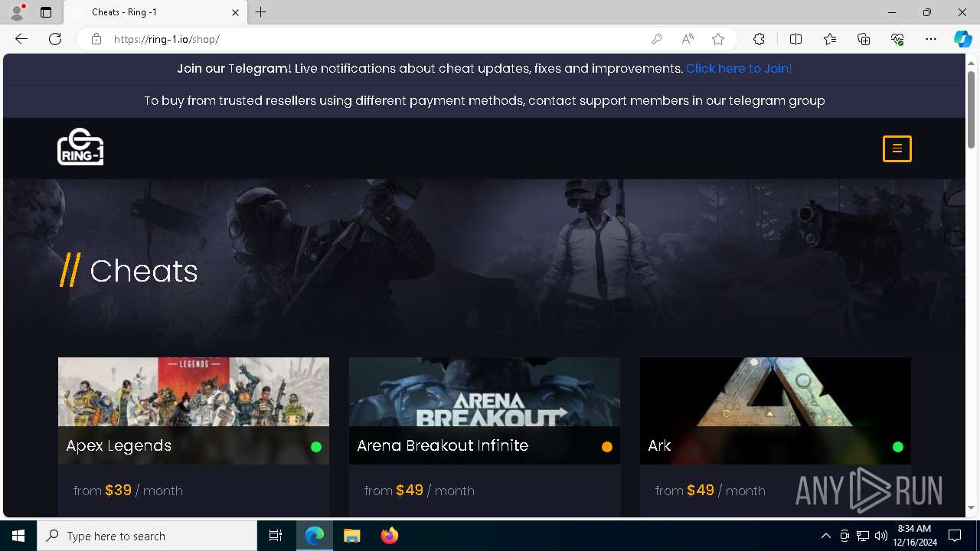Viewport: 980px width, 551px height.
Task: Click Arena Breakout's $49 / month price
Action: tap(419, 491)
